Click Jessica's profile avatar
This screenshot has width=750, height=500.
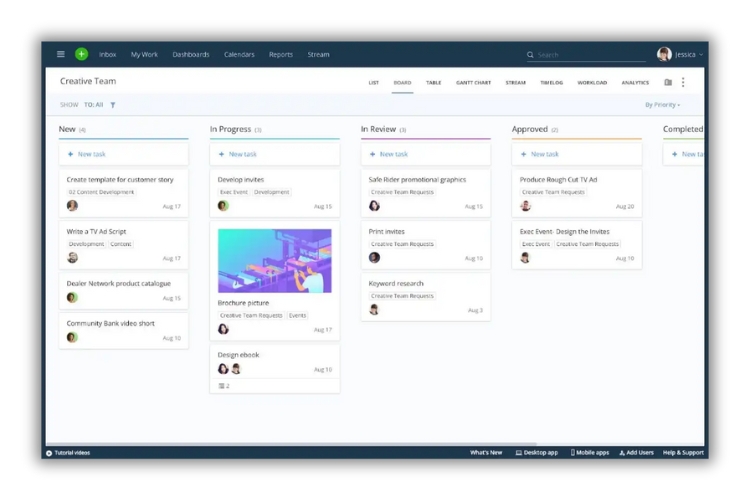click(x=664, y=55)
